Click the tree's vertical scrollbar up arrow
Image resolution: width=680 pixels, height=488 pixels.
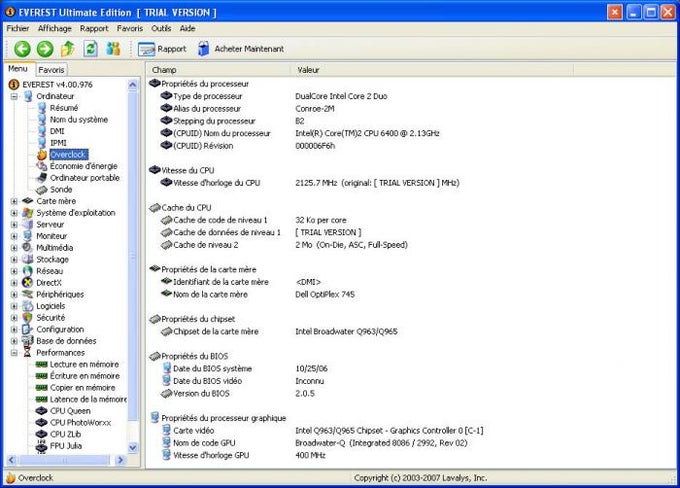133,85
